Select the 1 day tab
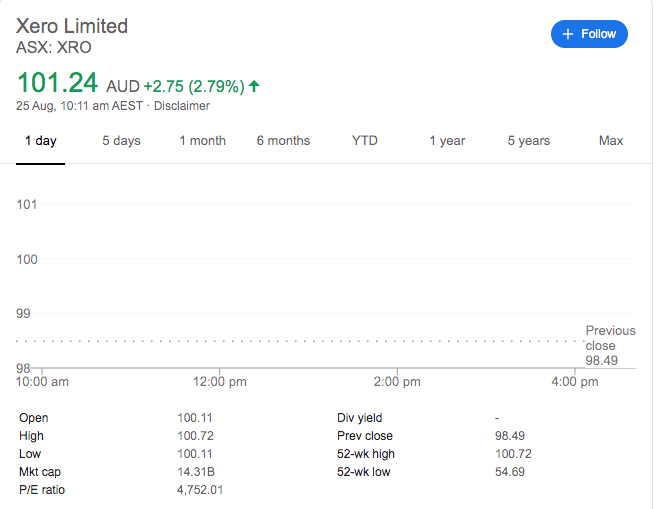This screenshot has width=656, height=509. click(x=41, y=141)
